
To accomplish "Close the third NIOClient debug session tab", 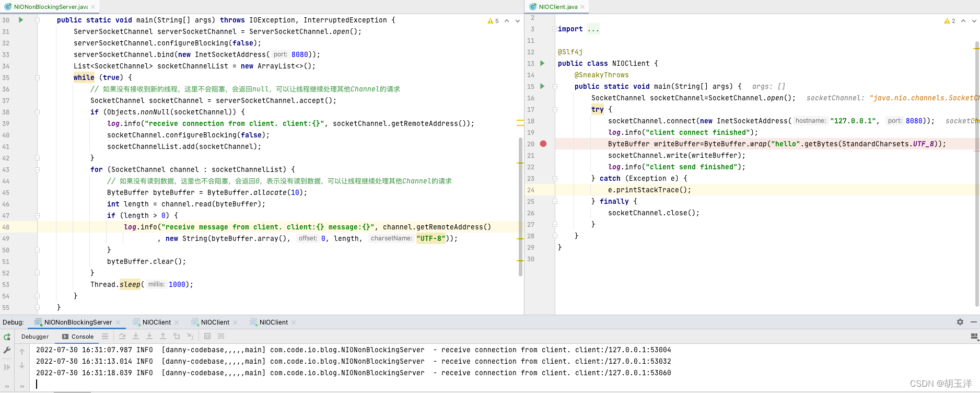I will [294, 322].
